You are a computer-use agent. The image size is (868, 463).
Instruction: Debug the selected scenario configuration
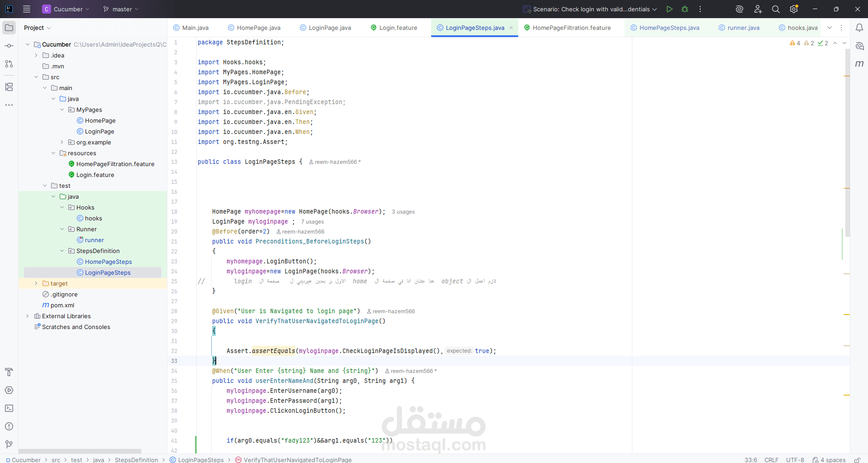pos(685,9)
